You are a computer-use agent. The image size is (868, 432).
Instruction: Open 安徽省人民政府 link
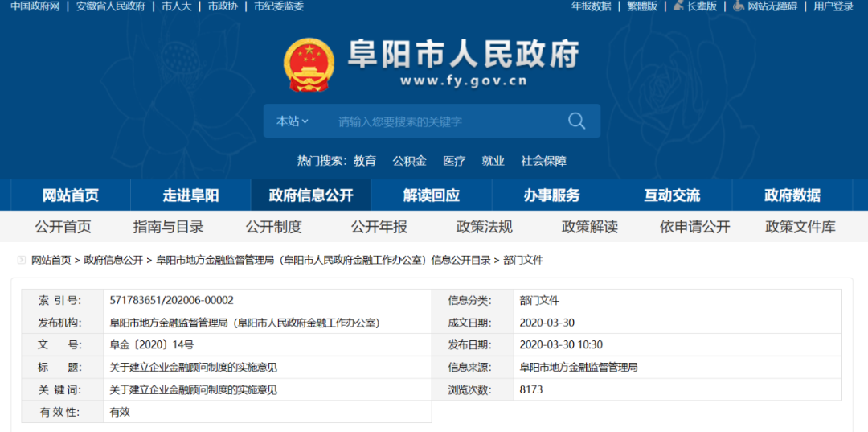110,6
